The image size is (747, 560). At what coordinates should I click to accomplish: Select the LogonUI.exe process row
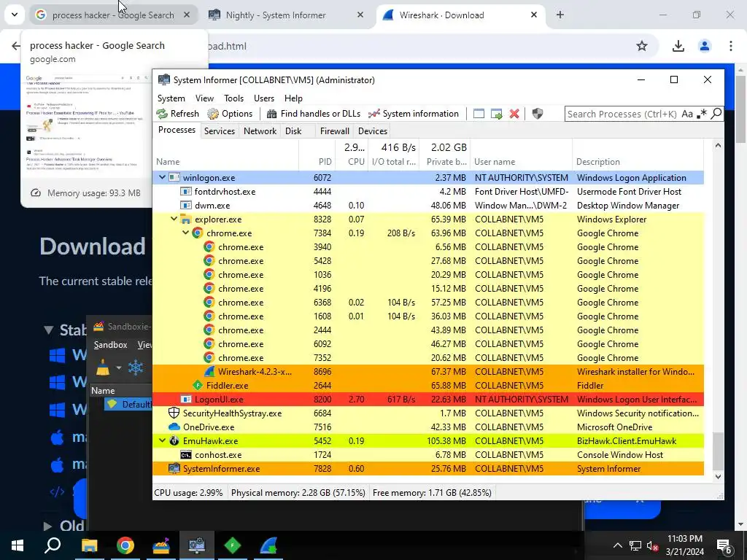pos(428,399)
